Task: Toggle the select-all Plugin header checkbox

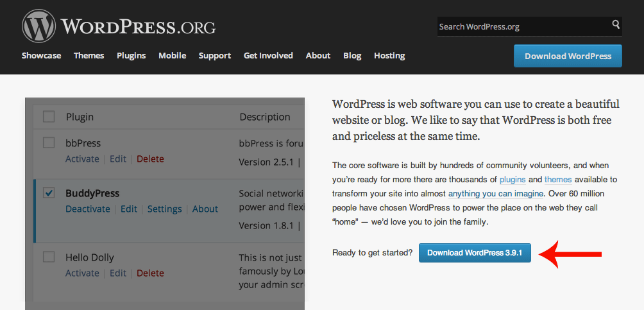Action: click(x=49, y=117)
